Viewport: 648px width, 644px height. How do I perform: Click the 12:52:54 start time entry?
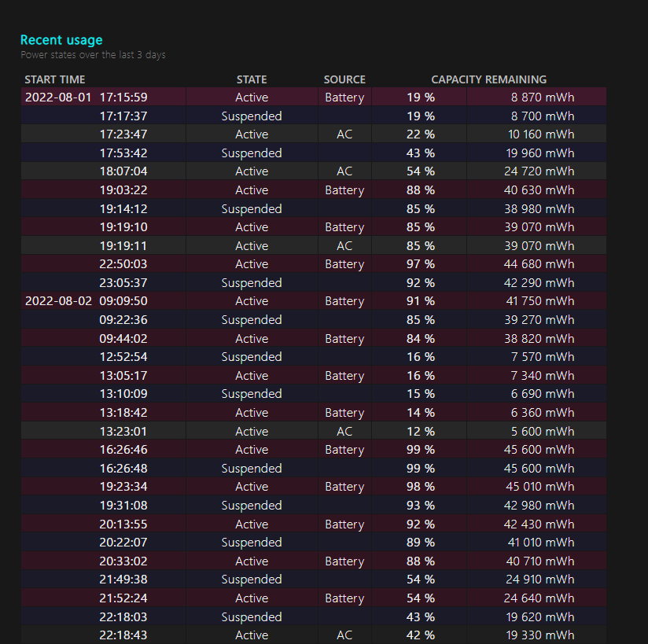pos(123,357)
